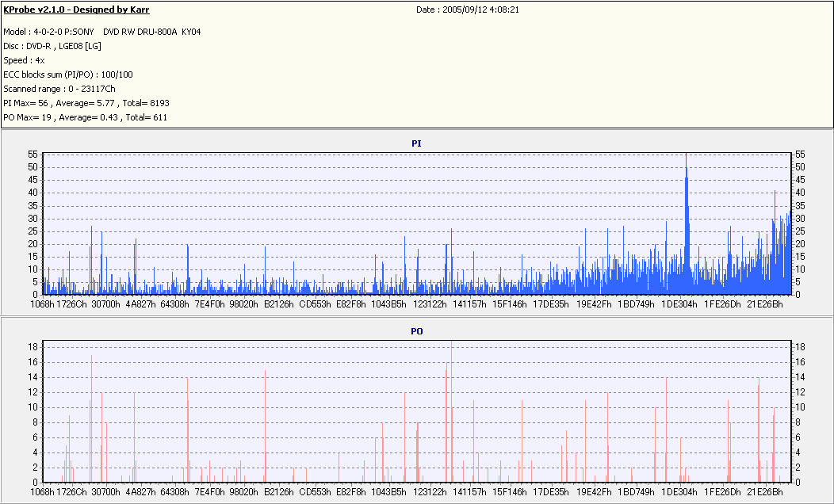This screenshot has height=504, width=834.
Task: Click 15F146h on the PO chart axis
Action: click(x=510, y=492)
